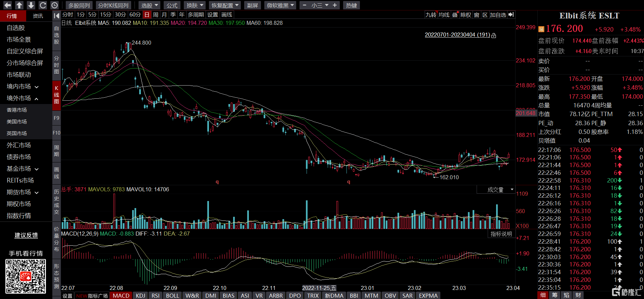The image size is (644, 299).
Task: Select the 月 monthly period
Action: [x=164, y=15]
